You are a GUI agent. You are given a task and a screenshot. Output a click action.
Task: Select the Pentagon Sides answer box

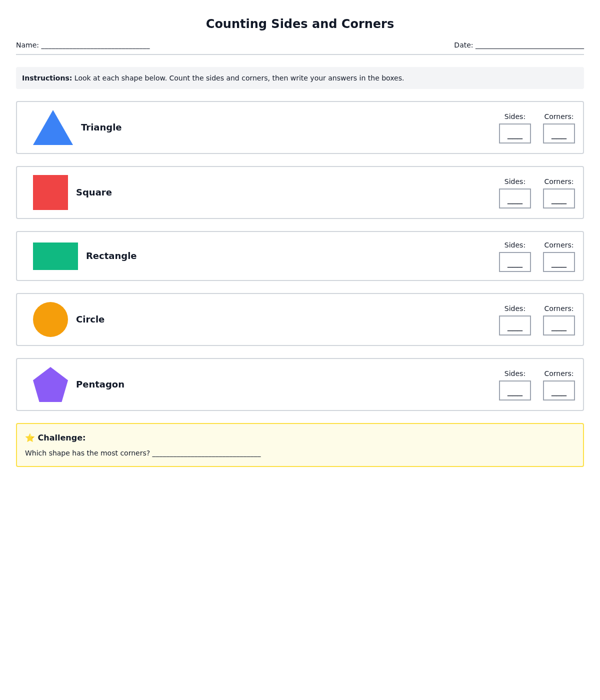[x=514, y=390]
